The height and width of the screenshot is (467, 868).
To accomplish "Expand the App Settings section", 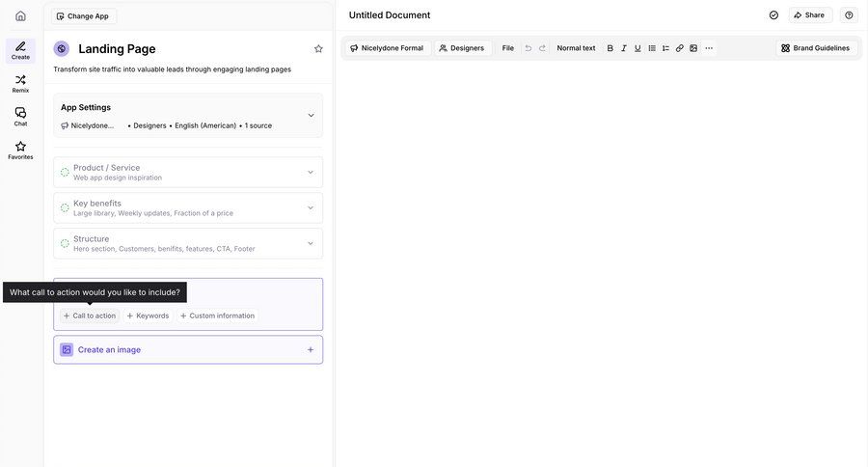I will pyautogui.click(x=311, y=116).
